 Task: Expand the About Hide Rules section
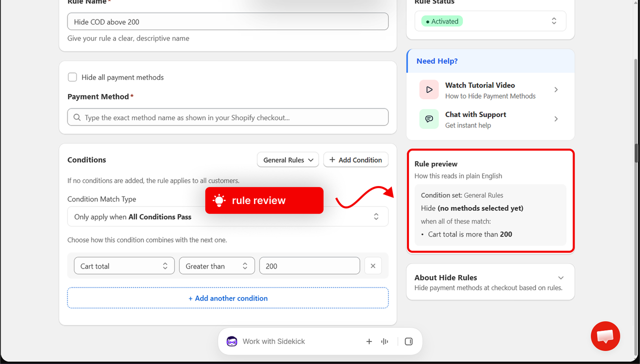click(x=560, y=278)
